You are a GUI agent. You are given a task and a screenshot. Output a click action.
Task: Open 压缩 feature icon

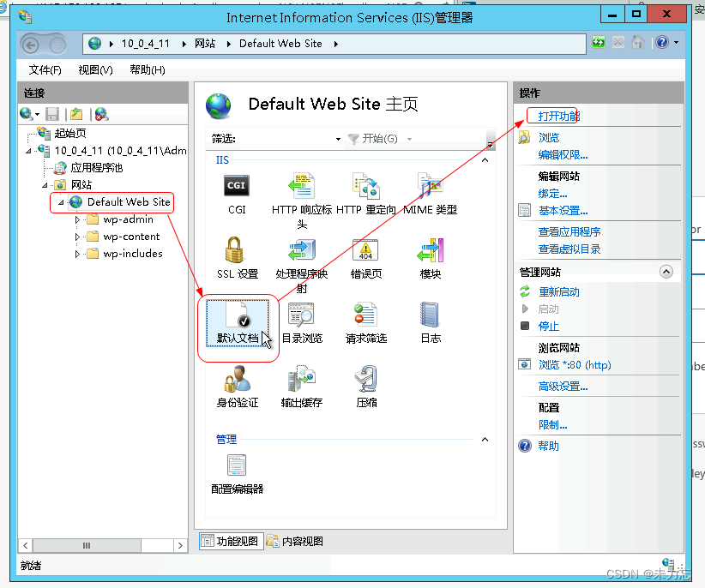pos(366,387)
